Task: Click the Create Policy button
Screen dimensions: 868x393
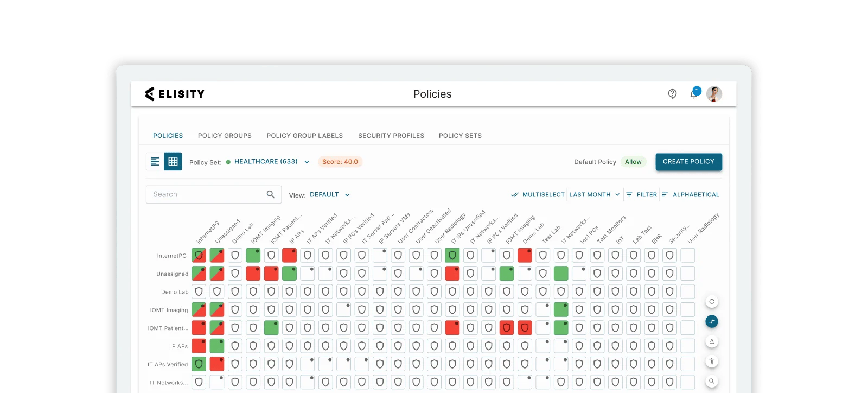Action: [689, 162]
